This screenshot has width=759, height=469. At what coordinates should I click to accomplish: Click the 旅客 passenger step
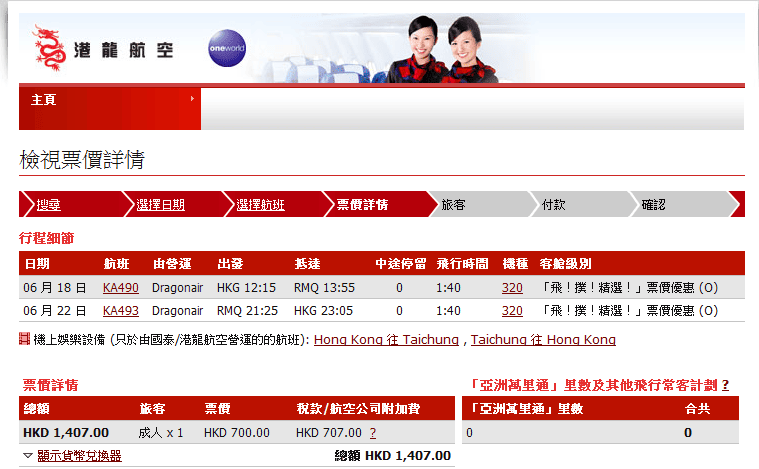tap(453, 205)
